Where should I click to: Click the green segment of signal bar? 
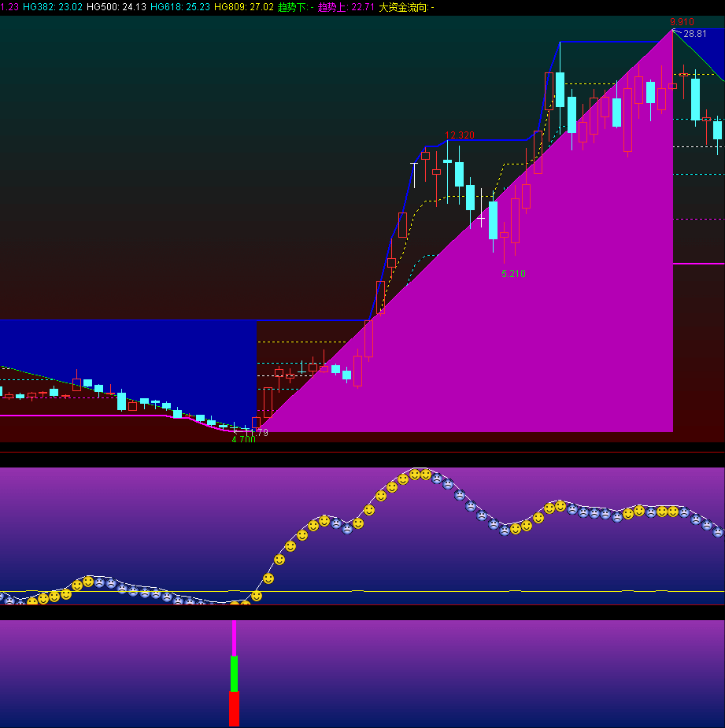tap(234, 673)
